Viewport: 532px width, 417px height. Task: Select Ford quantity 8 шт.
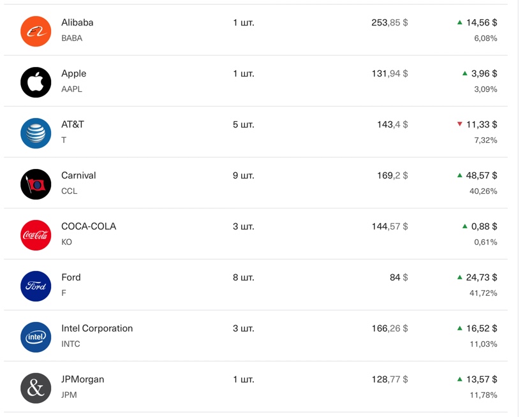(x=243, y=277)
